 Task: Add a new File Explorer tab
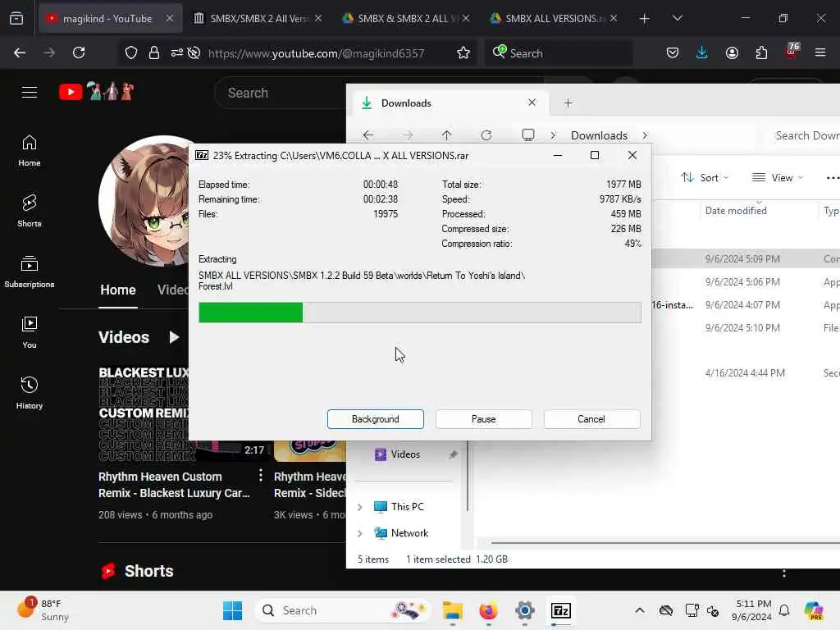(568, 103)
